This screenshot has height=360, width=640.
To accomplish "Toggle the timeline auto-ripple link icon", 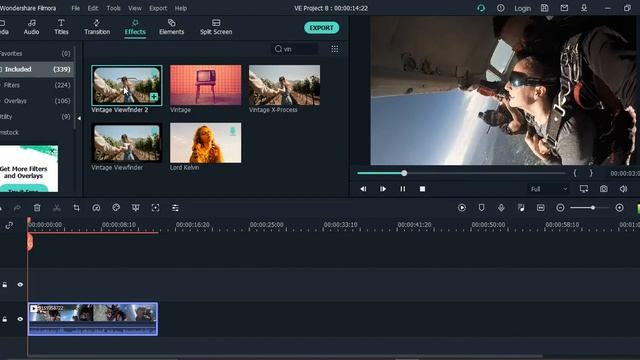I will 9,225.
